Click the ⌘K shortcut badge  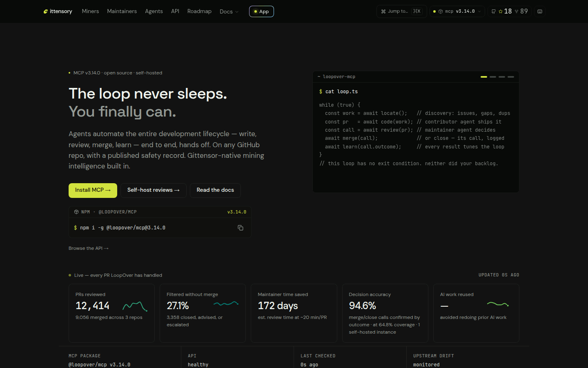[x=416, y=11]
